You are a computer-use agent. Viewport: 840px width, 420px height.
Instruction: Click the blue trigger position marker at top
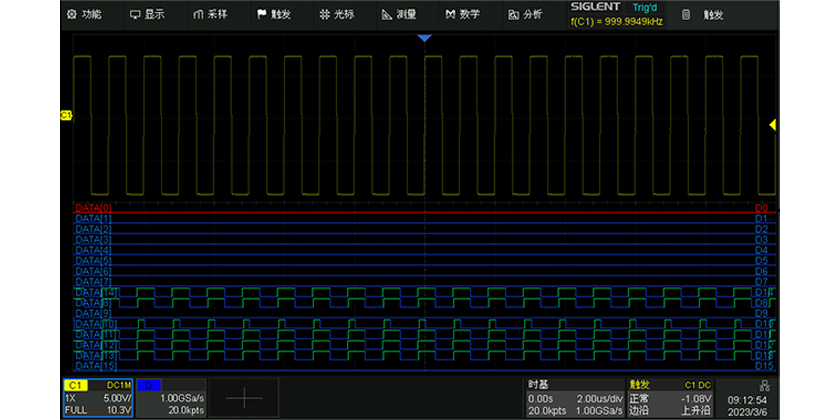(424, 37)
